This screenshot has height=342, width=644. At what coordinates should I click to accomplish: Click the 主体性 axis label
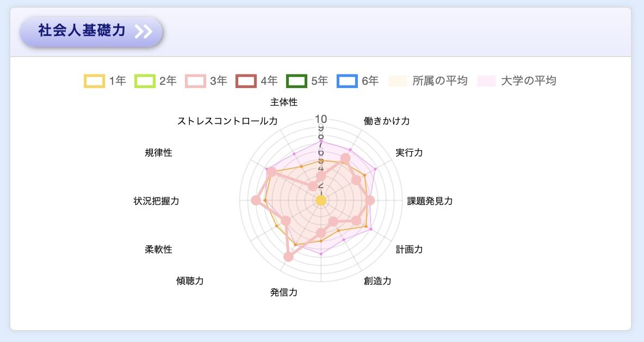pos(284,102)
